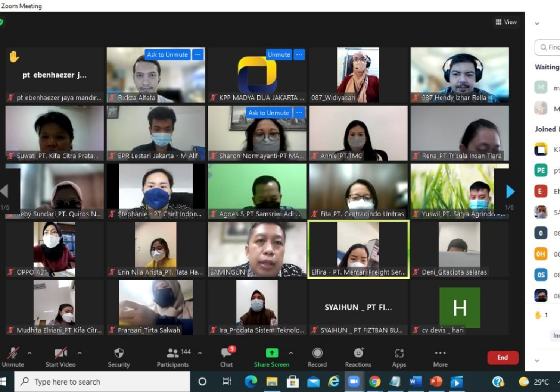Go to next gallery page with blue arrow

coord(510,191)
